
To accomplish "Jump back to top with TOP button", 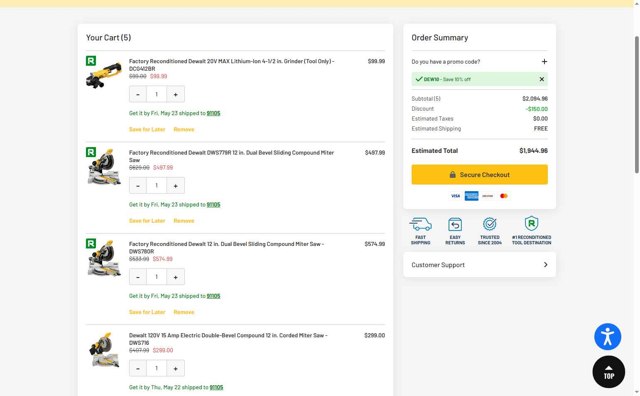I will click(x=609, y=372).
